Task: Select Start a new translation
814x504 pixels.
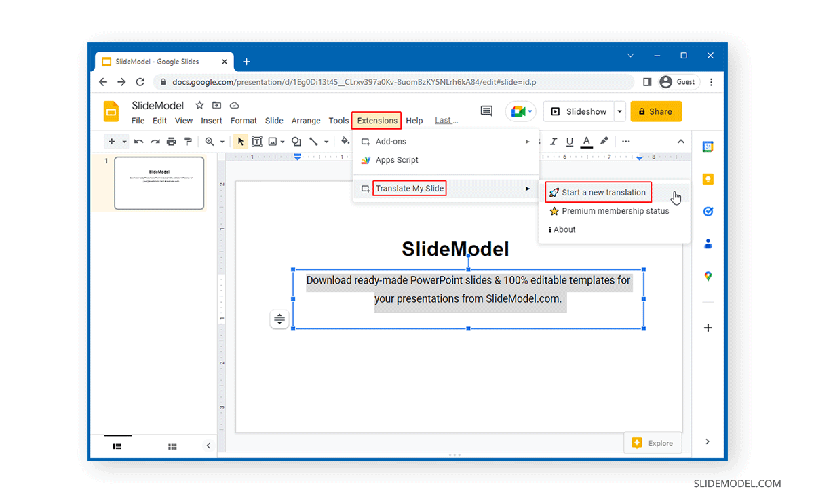Action: pyautogui.click(x=598, y=193)
